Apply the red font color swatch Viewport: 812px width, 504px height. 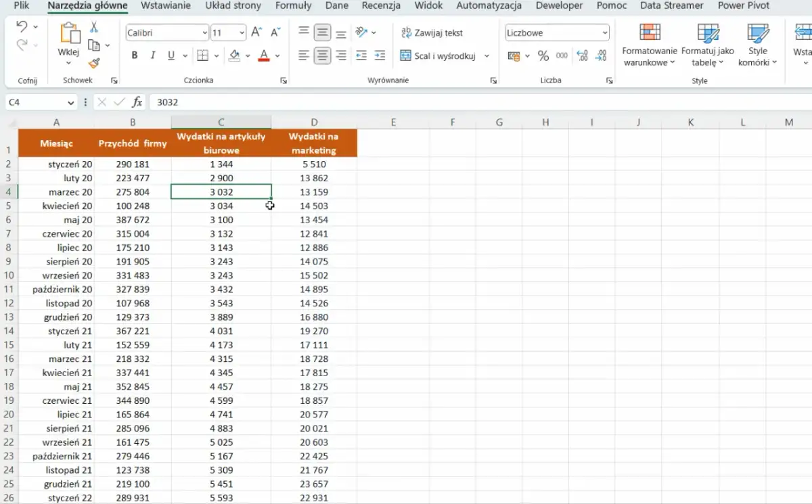coord(264,56)
